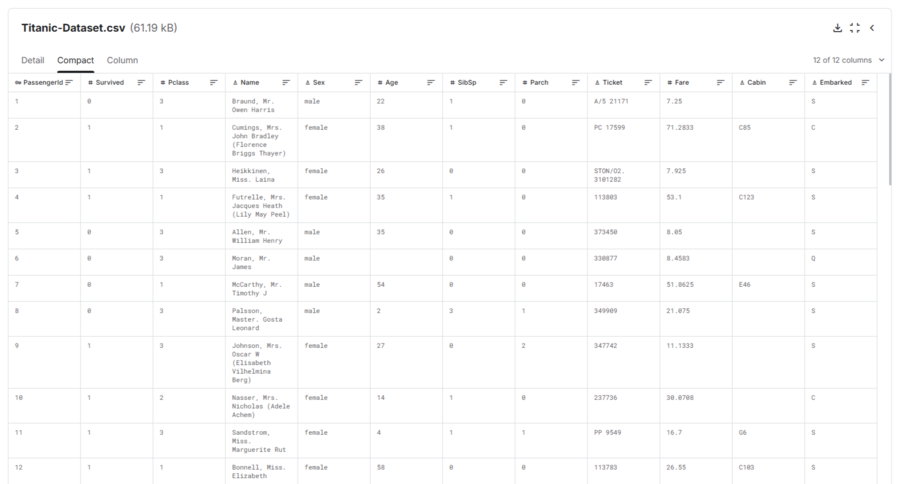Screen dimensions: 900x484
Task: Sort by the Age column icon
Action: click(x=430, y=83)
